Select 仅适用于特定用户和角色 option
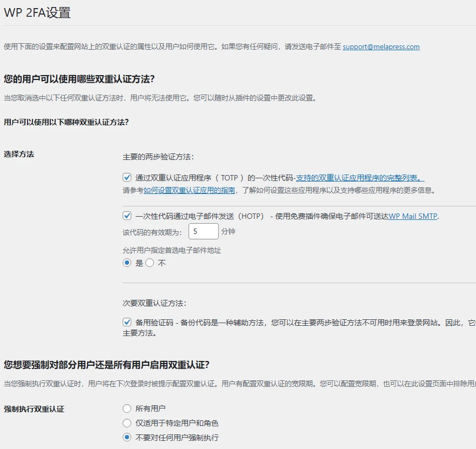The width and height of the screenshot is (476, 449). point(127,423)
